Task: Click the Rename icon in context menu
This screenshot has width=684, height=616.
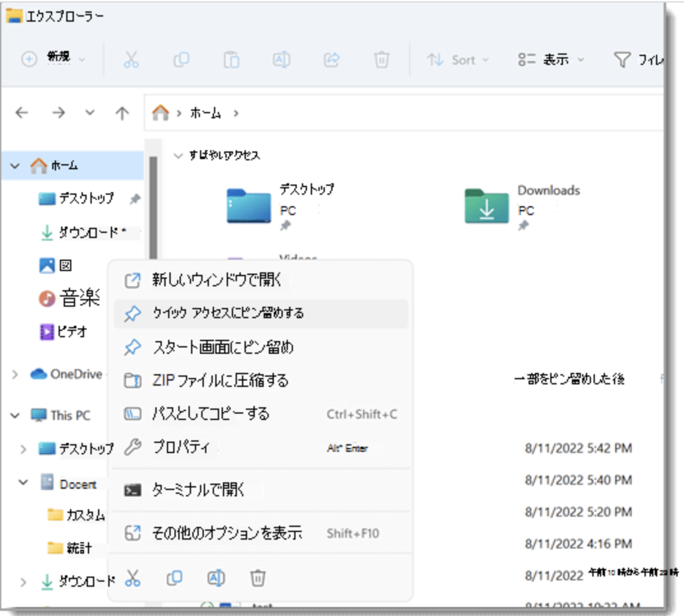Action: (x=217, y=578)
